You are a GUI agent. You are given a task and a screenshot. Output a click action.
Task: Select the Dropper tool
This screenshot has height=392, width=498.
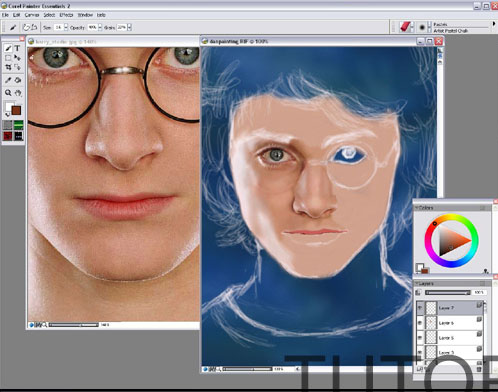[x=8, y=80]
